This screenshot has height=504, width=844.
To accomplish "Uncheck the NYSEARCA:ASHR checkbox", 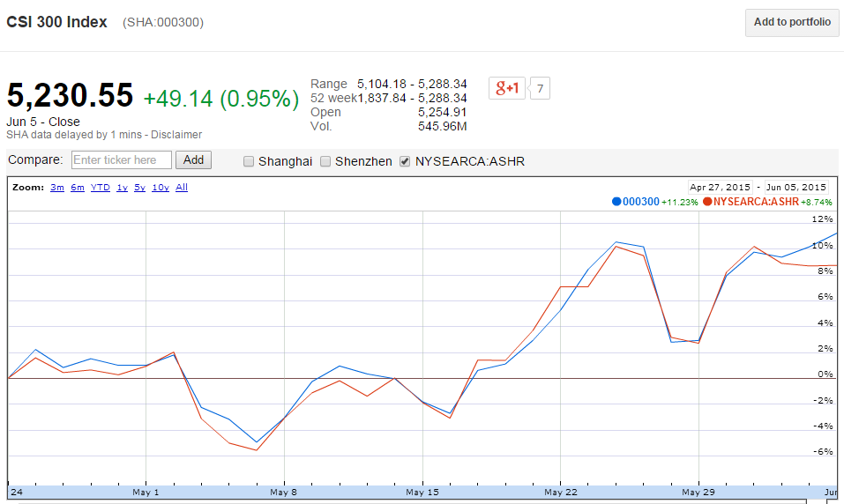I will [x=405, y=161].
